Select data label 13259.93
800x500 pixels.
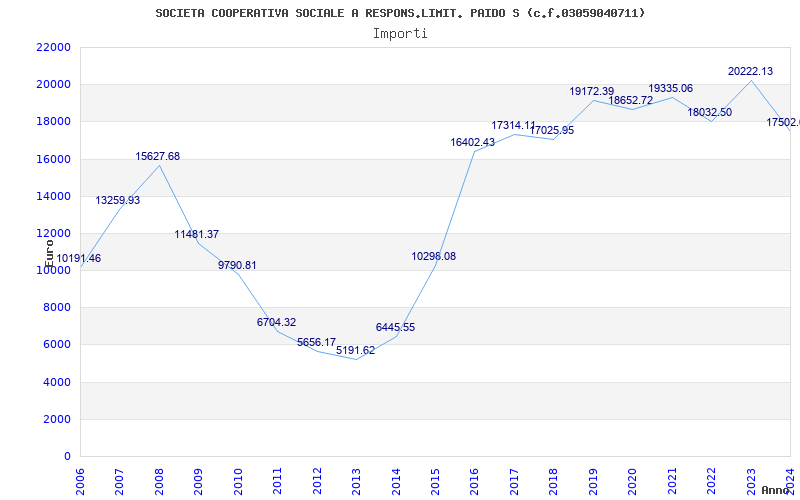point(117,201)
